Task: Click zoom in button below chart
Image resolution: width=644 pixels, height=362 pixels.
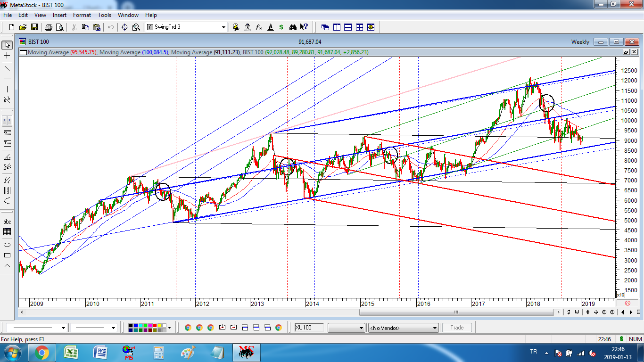Action: [612, 312]
